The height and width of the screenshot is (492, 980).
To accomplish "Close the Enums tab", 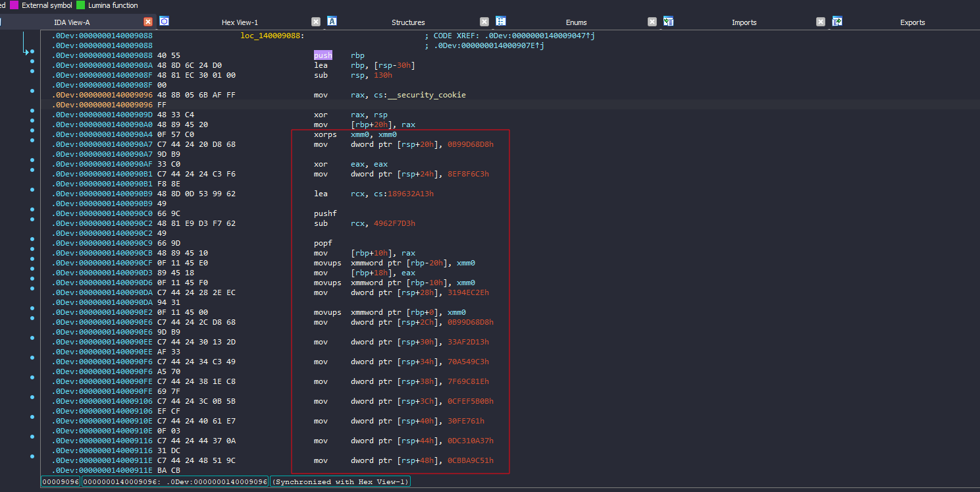I will tap(652, 22).
